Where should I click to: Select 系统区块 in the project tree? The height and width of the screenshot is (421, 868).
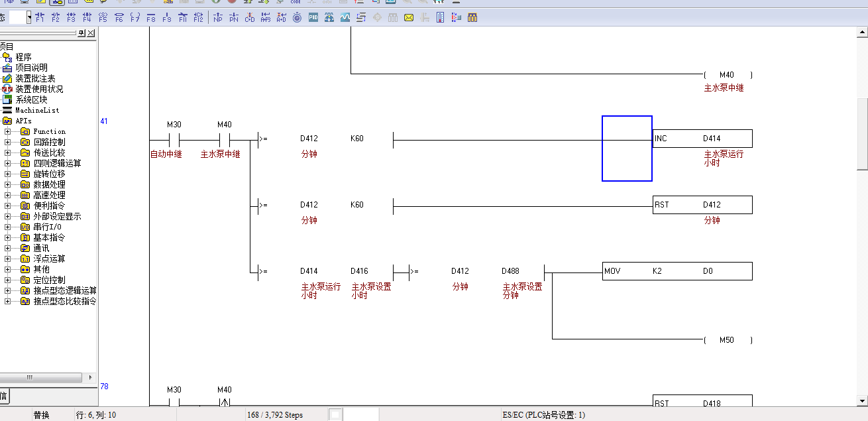click(x=31, y=99)
